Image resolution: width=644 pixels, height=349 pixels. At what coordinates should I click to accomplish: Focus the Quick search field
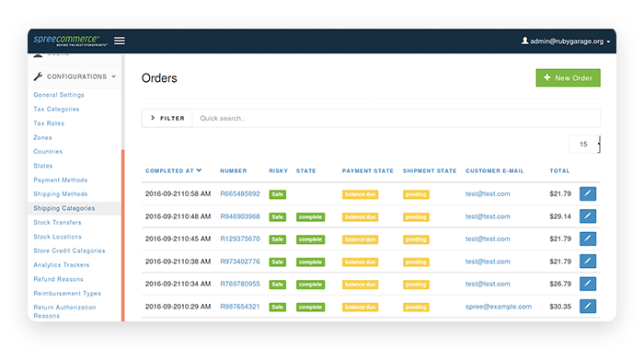click(x=396, y=118)
